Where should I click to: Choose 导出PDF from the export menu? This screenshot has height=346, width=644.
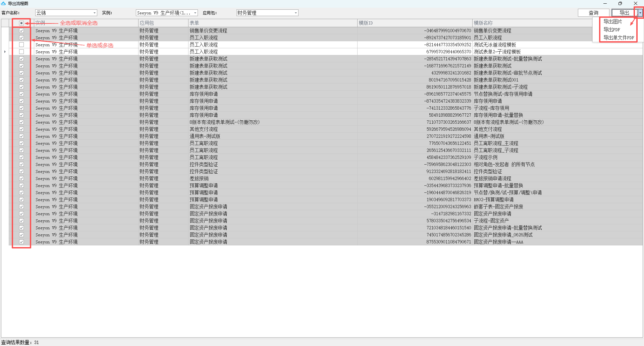pos(612,30)
